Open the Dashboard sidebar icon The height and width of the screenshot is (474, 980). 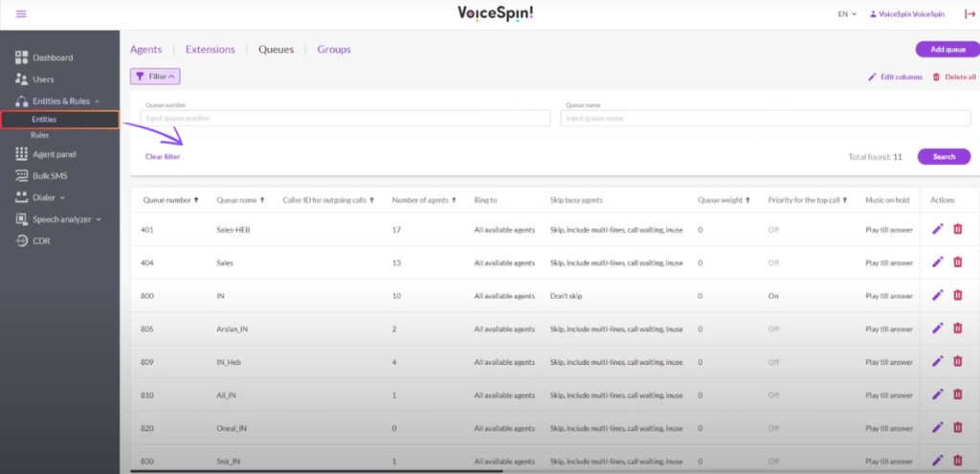[22, 57]
